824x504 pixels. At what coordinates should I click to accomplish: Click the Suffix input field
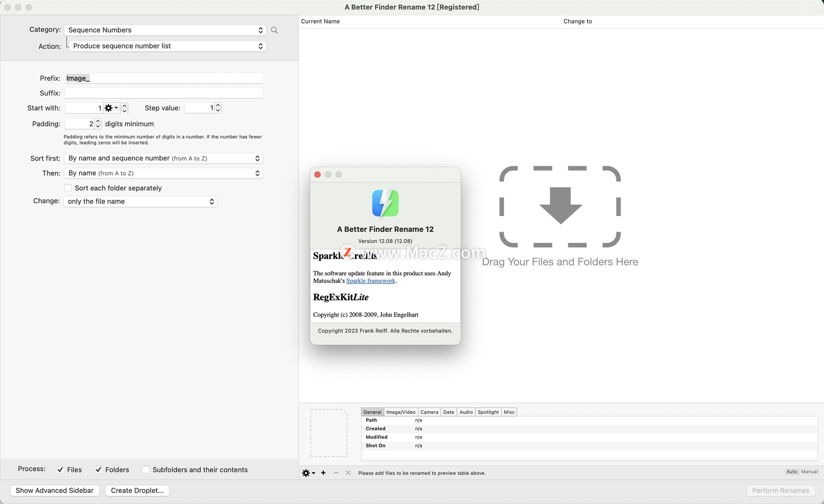pos(164,93)
